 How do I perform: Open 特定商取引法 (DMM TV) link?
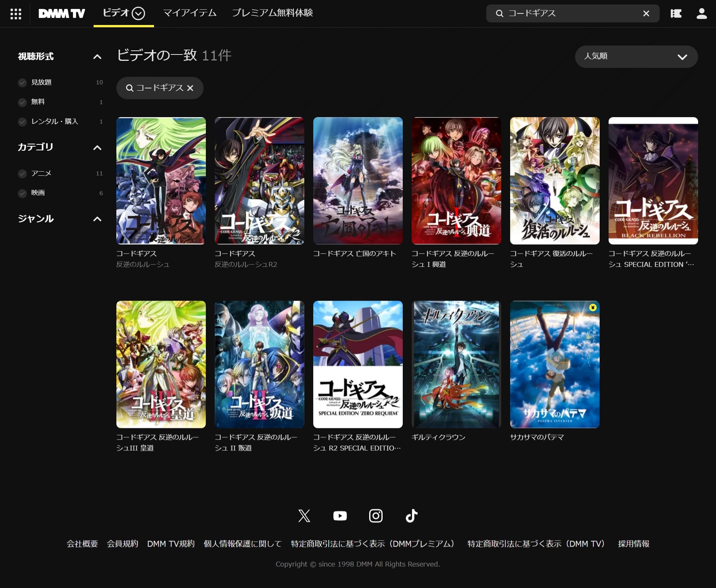[538, 544]
